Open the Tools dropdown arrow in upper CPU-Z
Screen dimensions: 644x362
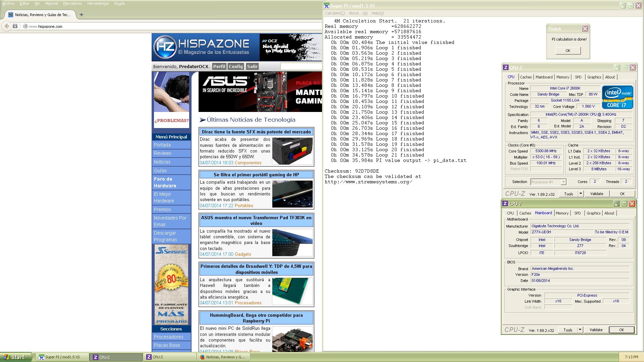coord(581,194)
